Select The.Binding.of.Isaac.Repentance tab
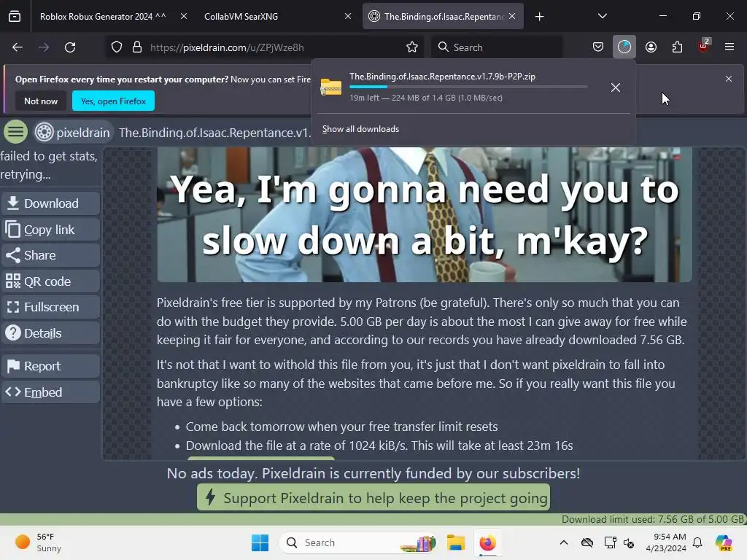The width and height of the screenshot is (747, 560). pos(443,17)
